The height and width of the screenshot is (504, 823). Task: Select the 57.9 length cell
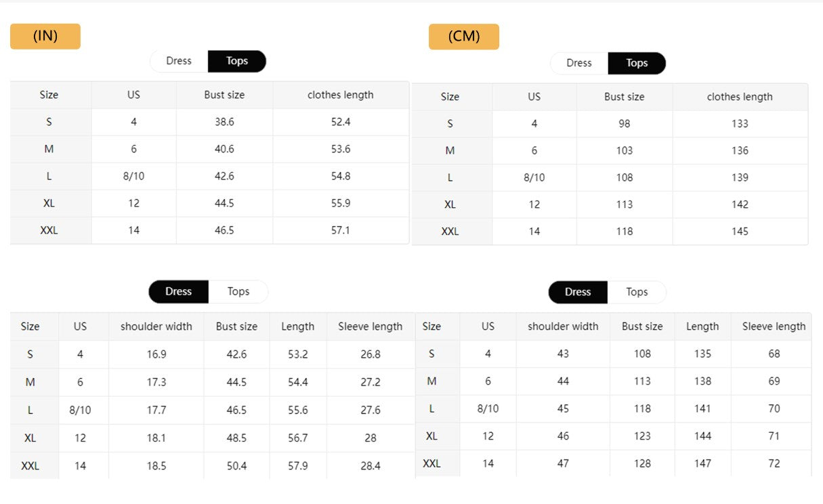coord(298,466)
